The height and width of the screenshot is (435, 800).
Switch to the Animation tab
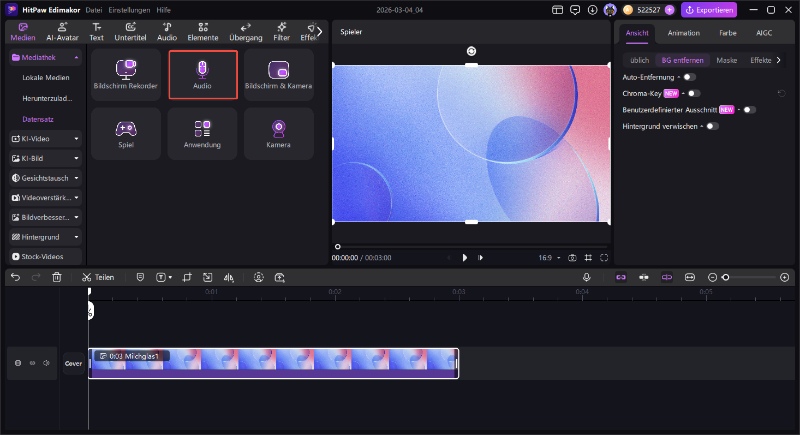(x=684, y=33)
